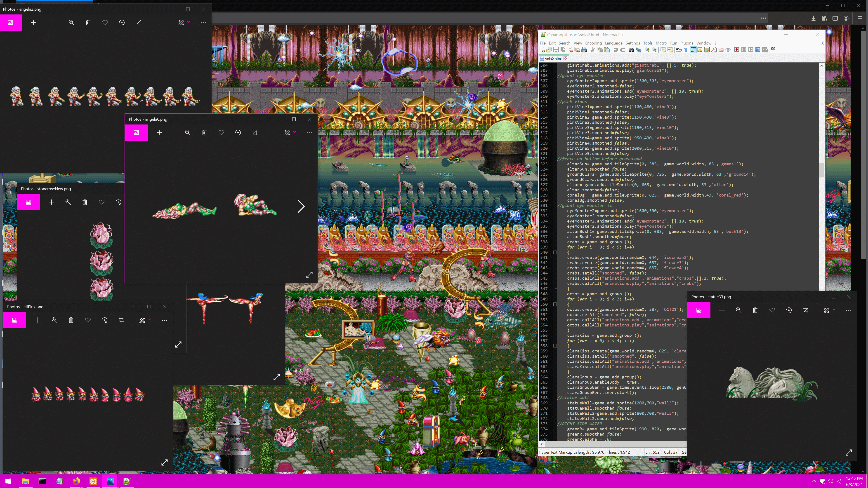Favorite the image in angela2.png with heart
Image resolution: width=868 pixels, height=488 pixels.
coord(105,23)
